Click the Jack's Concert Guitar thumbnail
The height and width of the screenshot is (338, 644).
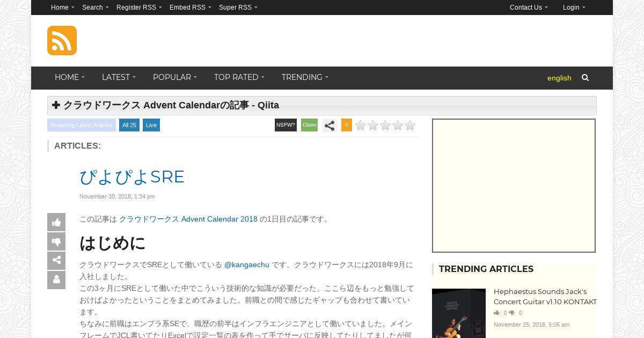[x=459, y=313]
